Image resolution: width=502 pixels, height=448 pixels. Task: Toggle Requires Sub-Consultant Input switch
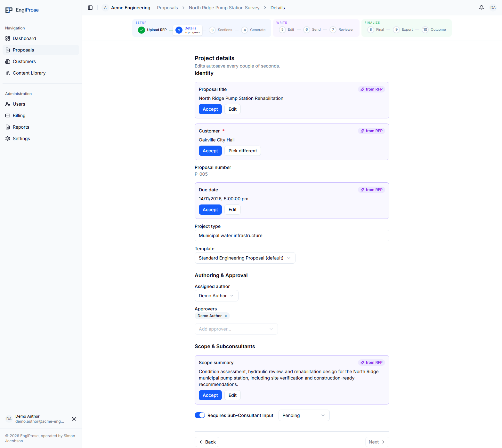point(200,415)
